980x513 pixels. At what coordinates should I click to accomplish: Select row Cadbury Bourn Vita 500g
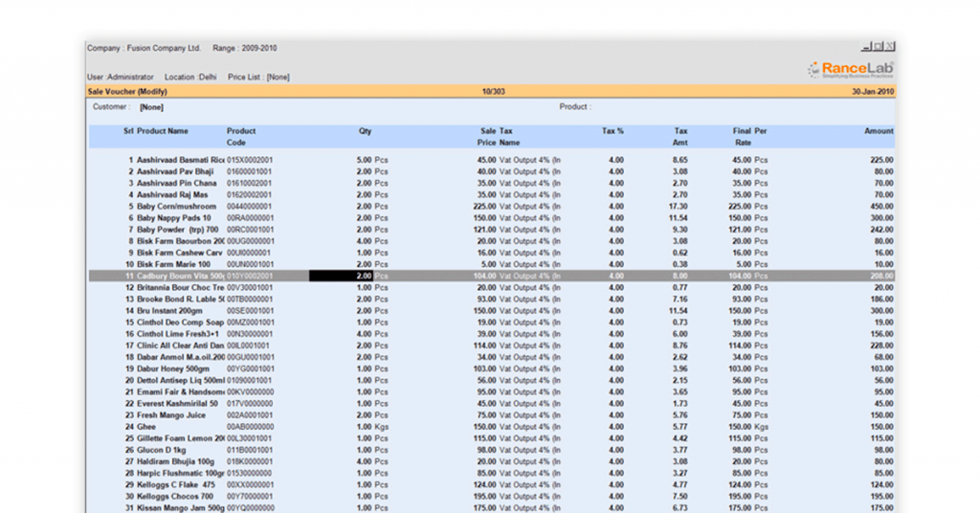(492, 276)
